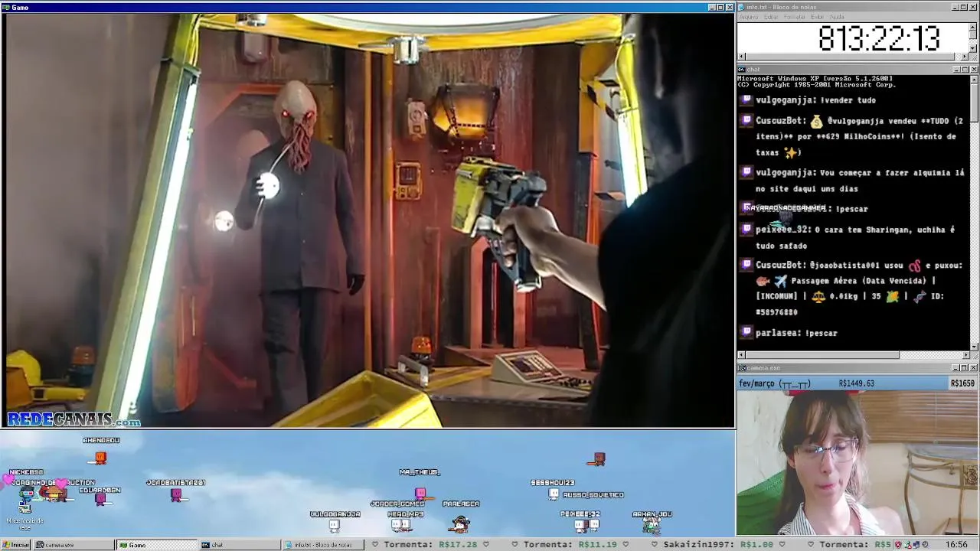Open info.txt Bloco de notas taskbar button
The width and height of the screenshot is (980, 551).
point(322,545)
